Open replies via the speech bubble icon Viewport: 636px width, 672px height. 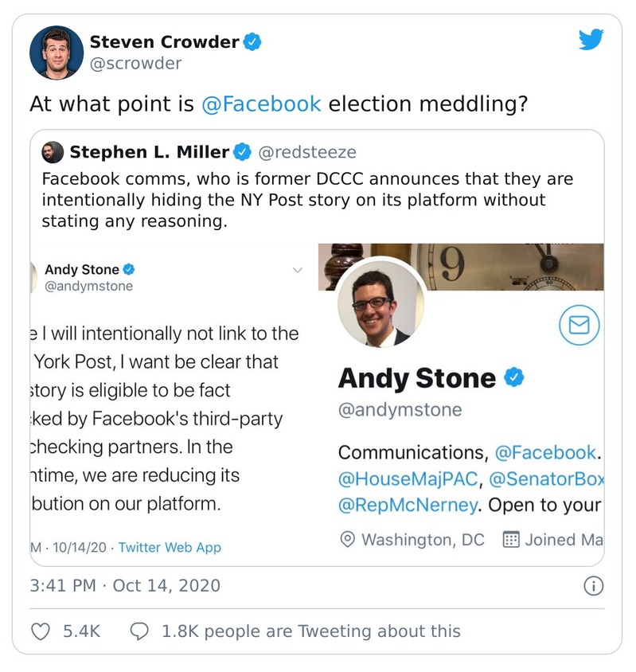[139, 631]
